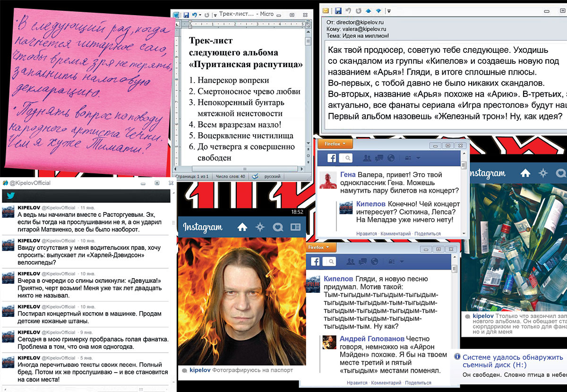Open word count 'Число слов: 40'
The width and height of the screenshot is (567, 392).
tap(231, 176)
